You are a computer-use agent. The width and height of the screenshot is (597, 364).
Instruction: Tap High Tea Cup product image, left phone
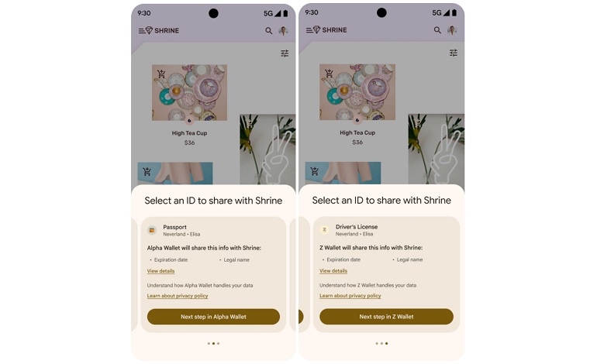(x=190, y=92)
